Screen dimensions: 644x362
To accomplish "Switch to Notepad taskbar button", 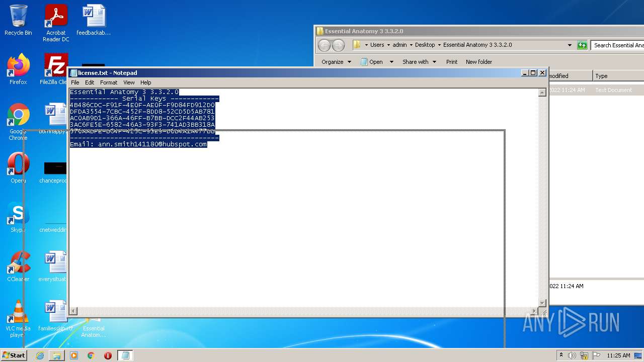I will 125,355.
